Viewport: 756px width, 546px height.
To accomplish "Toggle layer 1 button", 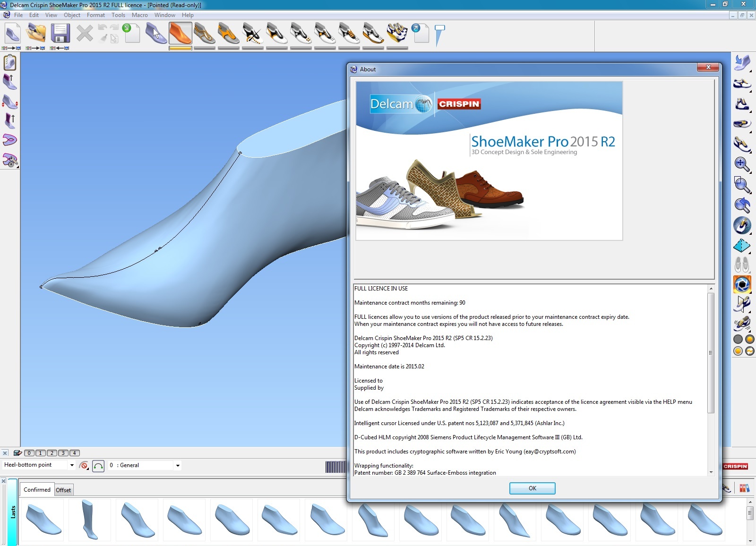I will click(x=41, y=453).
